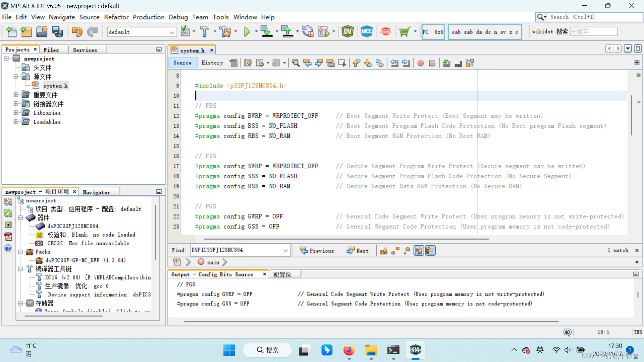Click the Build Project hammer icon
This screenshot has height=362, width=644.
click(x=204, y=32)
